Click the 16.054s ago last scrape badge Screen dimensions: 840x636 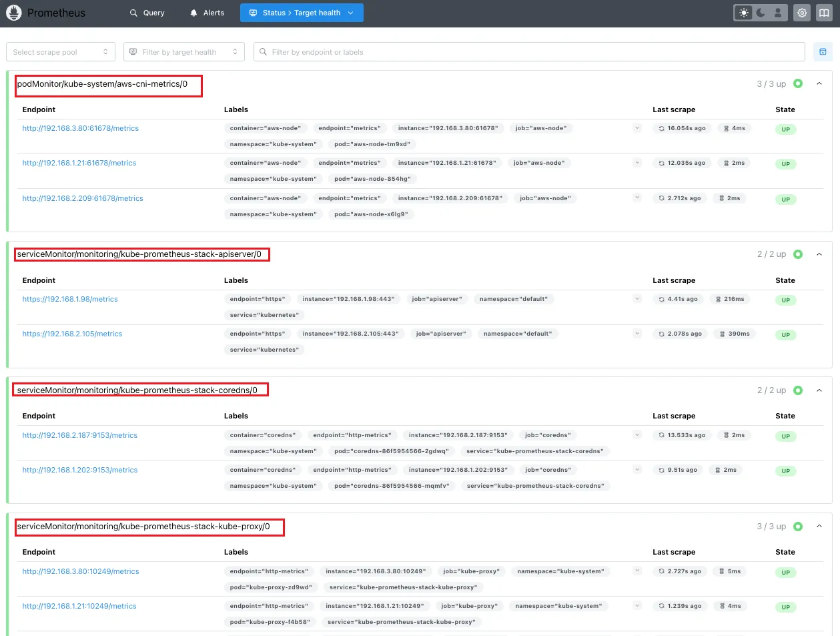coord(682,128)
